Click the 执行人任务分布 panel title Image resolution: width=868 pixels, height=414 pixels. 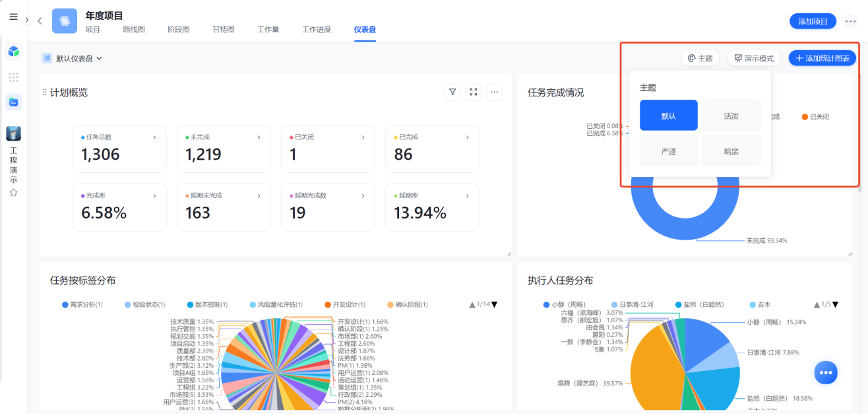[x=560, y=281]
